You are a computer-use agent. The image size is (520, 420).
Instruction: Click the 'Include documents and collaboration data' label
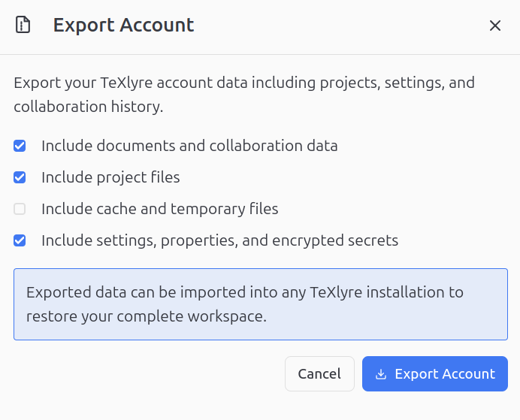189,146
